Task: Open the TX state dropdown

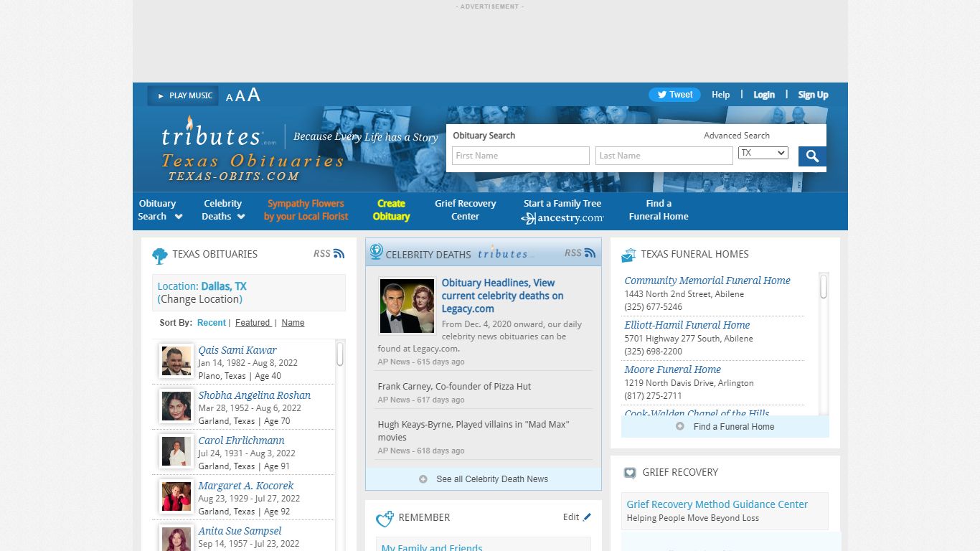Action: tap(763, 153)
